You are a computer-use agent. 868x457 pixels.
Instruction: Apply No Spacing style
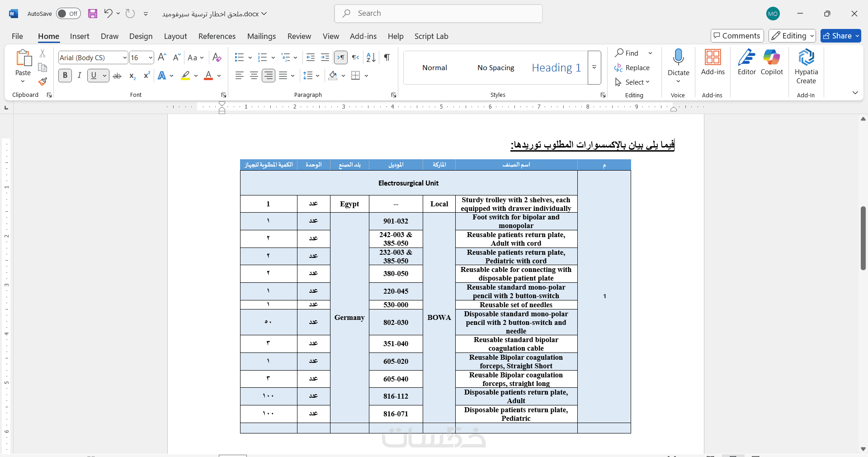click(496, 67)
